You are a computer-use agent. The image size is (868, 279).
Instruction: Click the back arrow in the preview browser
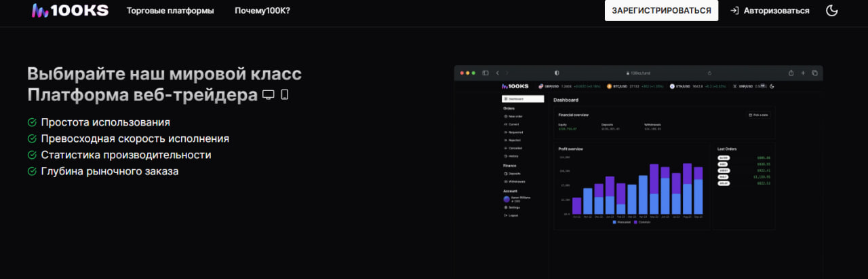click(497, 73)
